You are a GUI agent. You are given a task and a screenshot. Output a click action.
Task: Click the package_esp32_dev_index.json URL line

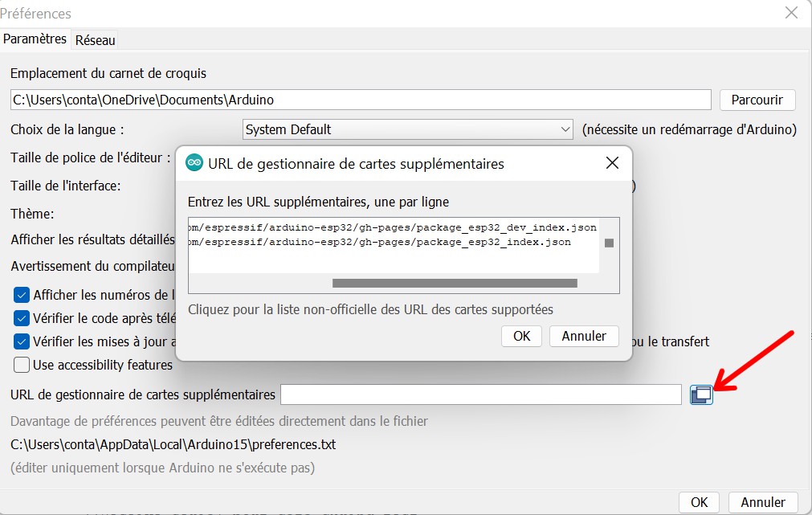(x=393, y=227)
